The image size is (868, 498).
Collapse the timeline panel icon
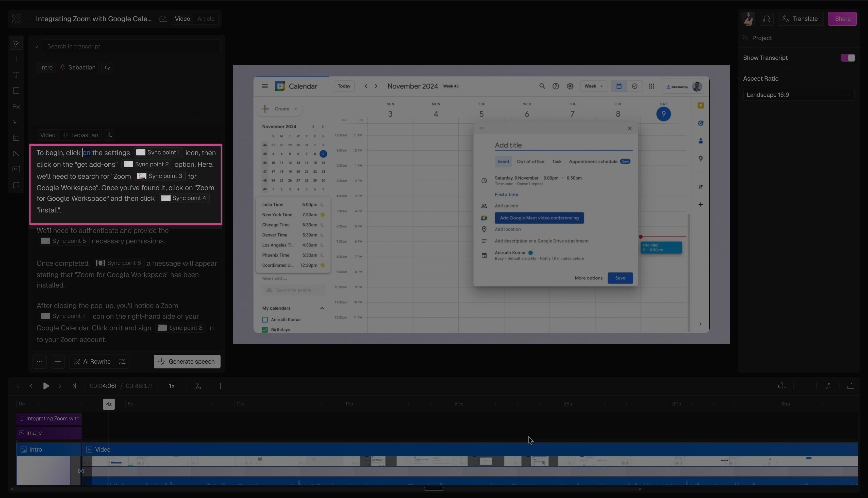coord(850,386)
